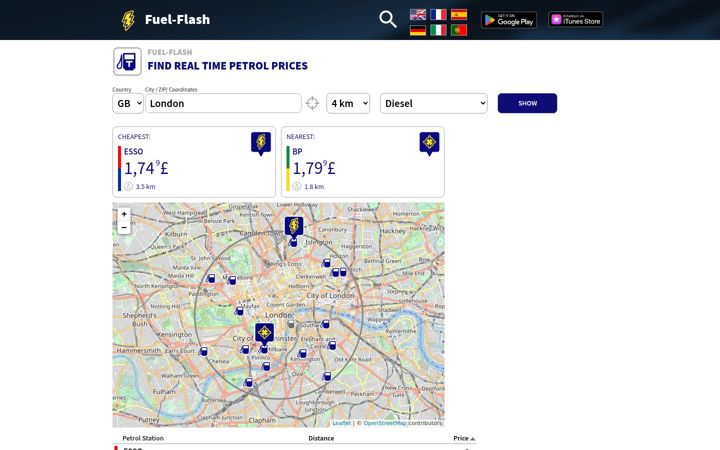Viewport: 720px width, 450px height.
Task: Switch language with the UK flag
Action: [x=418, y=14]
